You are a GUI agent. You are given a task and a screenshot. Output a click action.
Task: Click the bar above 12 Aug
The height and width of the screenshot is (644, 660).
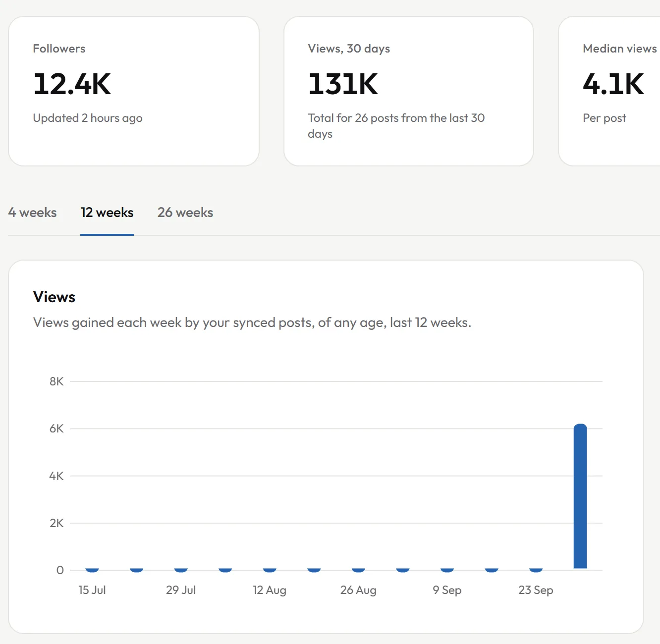click(270, 570)
